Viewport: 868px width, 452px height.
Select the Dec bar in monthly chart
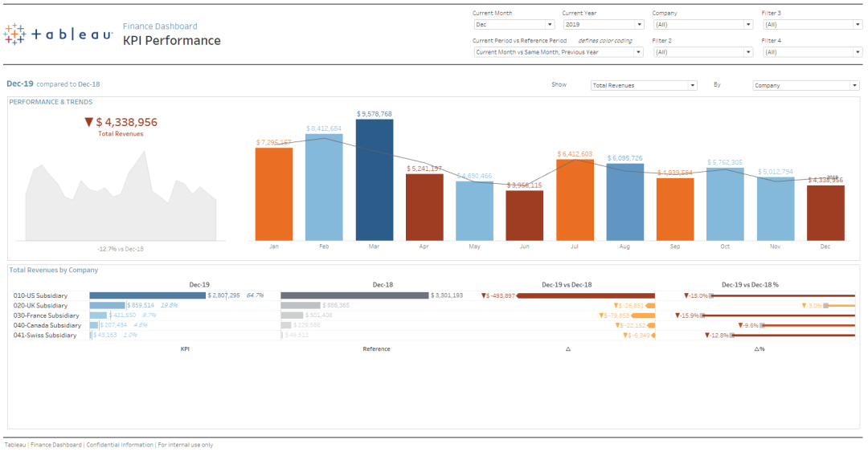tap(826, 213)
